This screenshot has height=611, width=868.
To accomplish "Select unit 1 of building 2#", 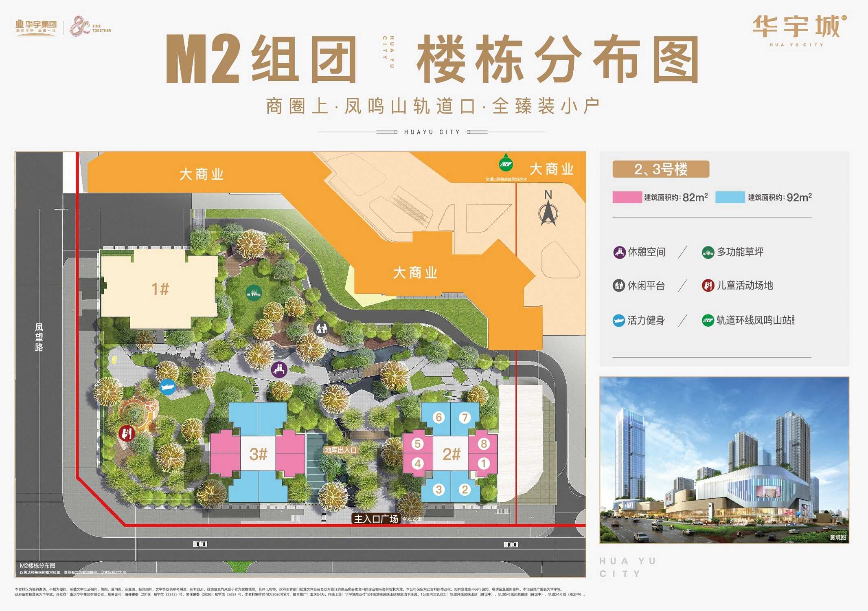I will (484, 463).
